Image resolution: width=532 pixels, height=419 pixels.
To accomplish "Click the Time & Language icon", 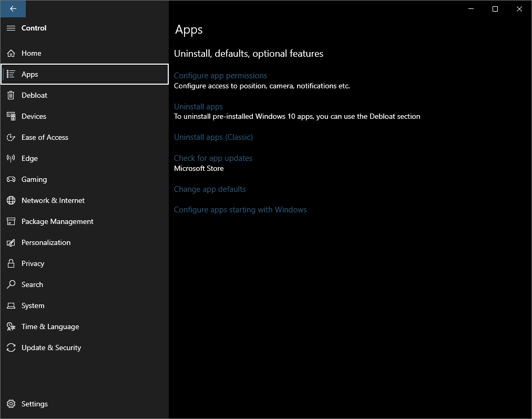I will click(11, 326).
